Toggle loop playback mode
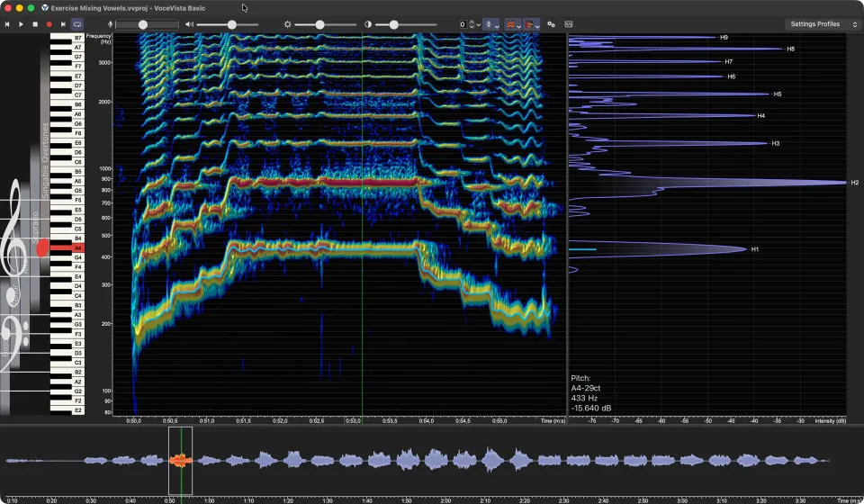The width and height of the screenshot is (864, 504). 77,24
